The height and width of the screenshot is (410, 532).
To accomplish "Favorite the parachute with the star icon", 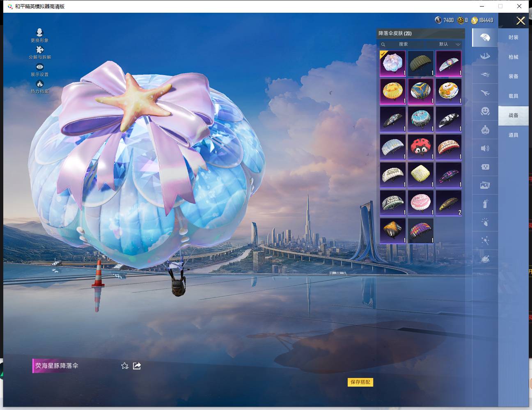I will (125, 366).
